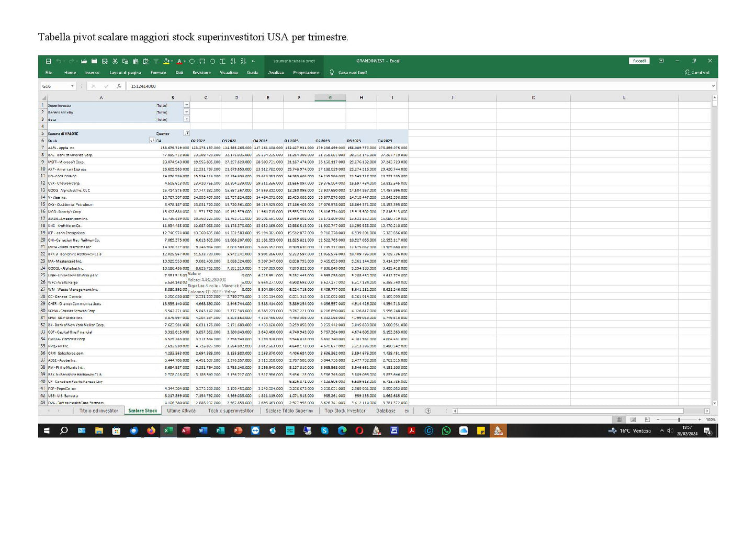Viewport: 756px width, 534px height.
Task: Switch to Layout di pagina tab
Action: (125, 73)
